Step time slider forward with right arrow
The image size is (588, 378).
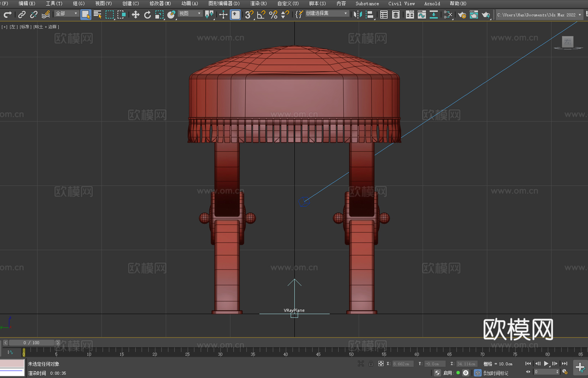(58, 343)
